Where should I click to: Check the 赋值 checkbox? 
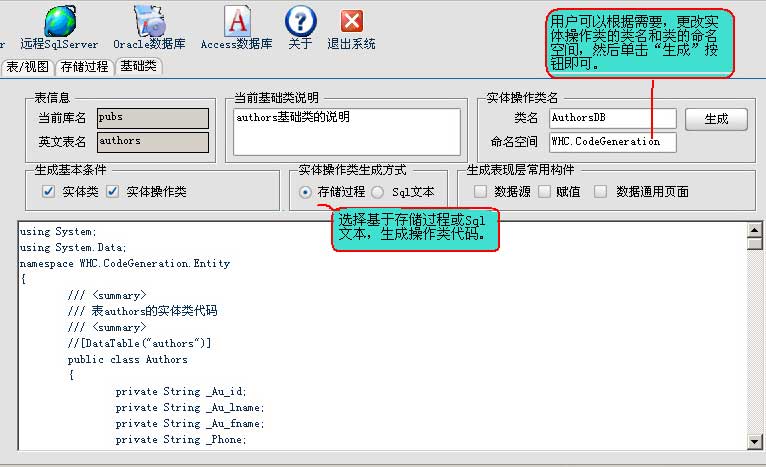545,191
